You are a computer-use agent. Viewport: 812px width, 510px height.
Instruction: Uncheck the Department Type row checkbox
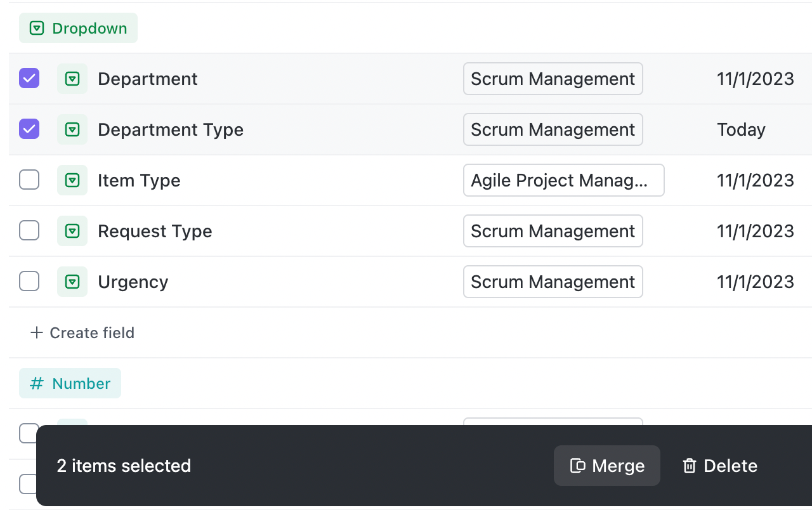29,129
